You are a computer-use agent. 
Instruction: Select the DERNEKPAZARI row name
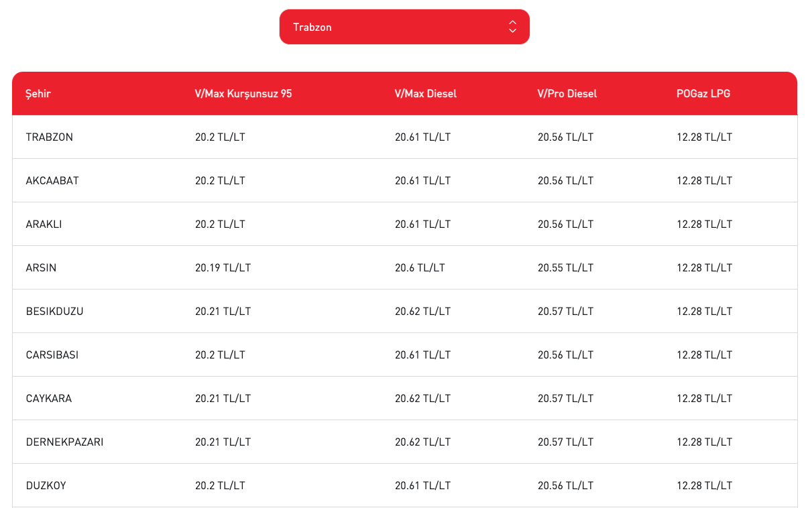(64, 442)
